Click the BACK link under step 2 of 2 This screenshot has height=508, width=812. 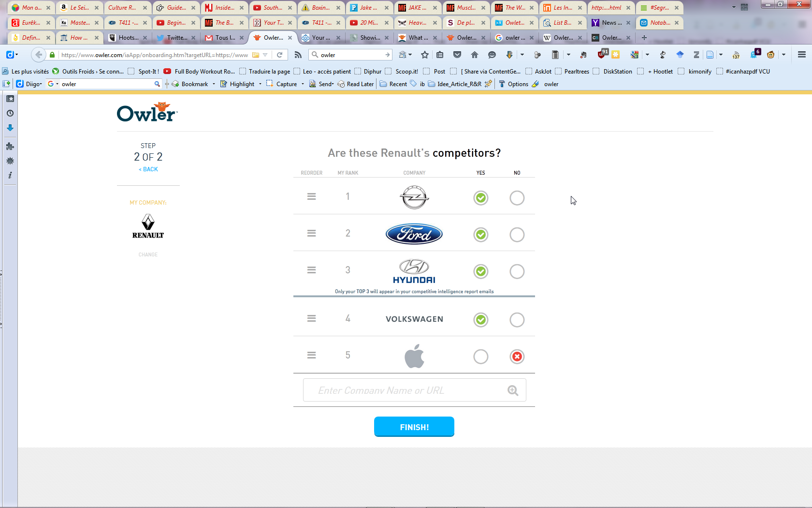pos(148,169)
